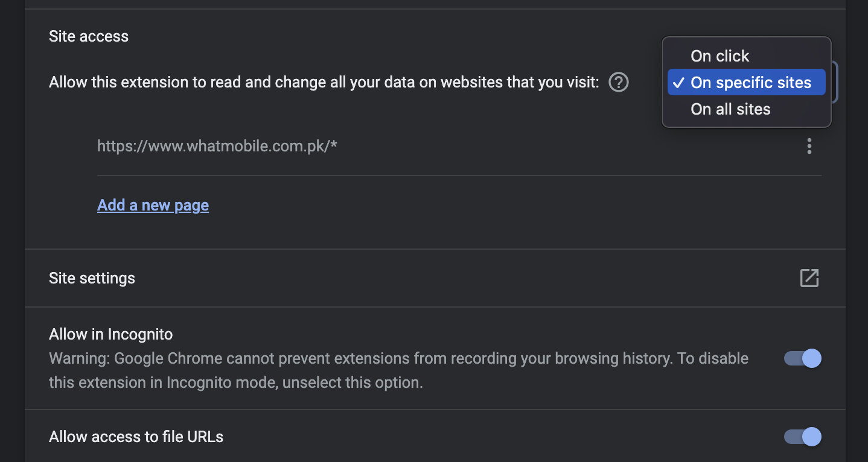
Task: Click the site access help question mark icon
Action: tap(619, 82)
